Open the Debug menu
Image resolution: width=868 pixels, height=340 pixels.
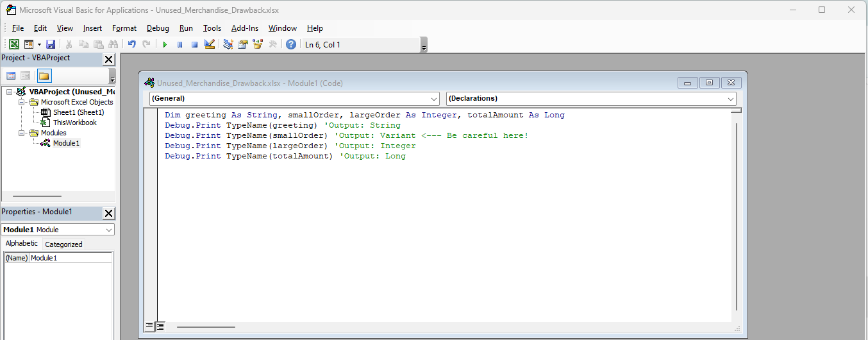[x=158, y=28]
